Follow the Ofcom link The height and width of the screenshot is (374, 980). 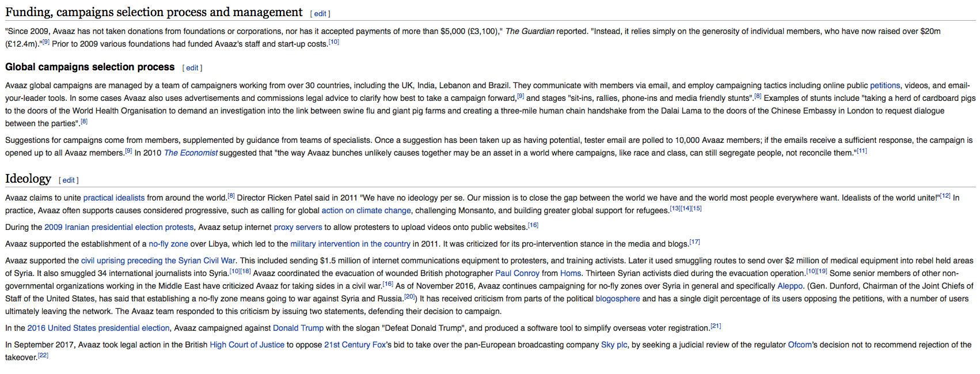(800, 345)
